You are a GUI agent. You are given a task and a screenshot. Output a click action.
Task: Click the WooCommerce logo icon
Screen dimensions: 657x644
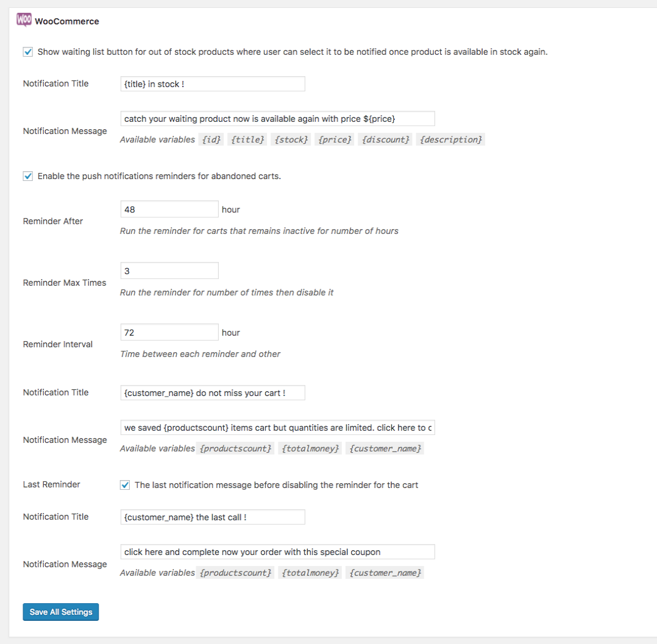tap(24, 20)
